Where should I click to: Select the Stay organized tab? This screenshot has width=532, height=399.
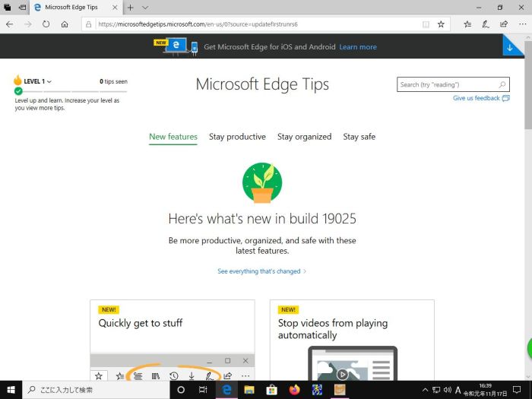[304, 137]
